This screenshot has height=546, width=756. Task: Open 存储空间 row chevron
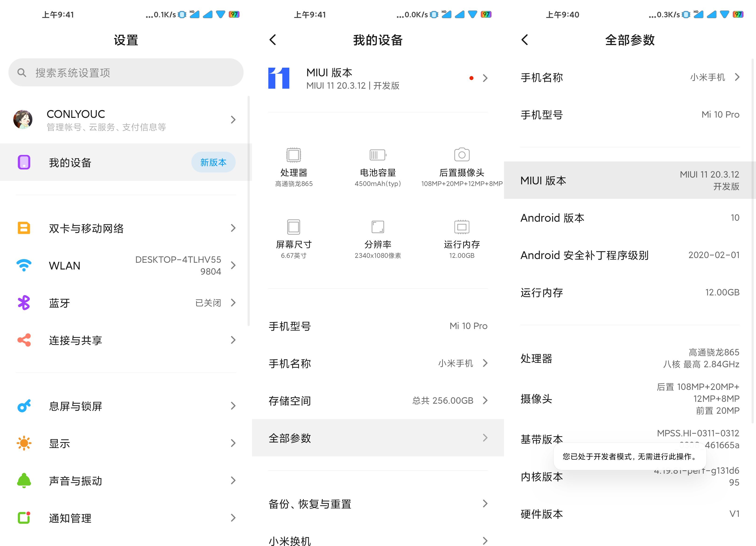point(485,400)
